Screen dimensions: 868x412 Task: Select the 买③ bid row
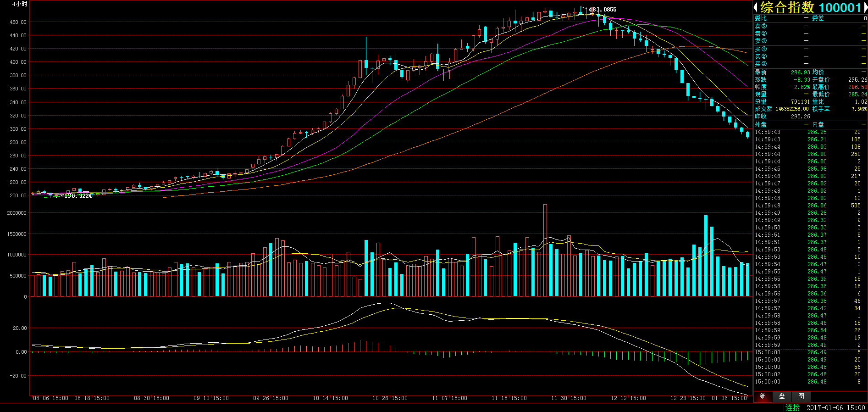click(x=810, y=64)
